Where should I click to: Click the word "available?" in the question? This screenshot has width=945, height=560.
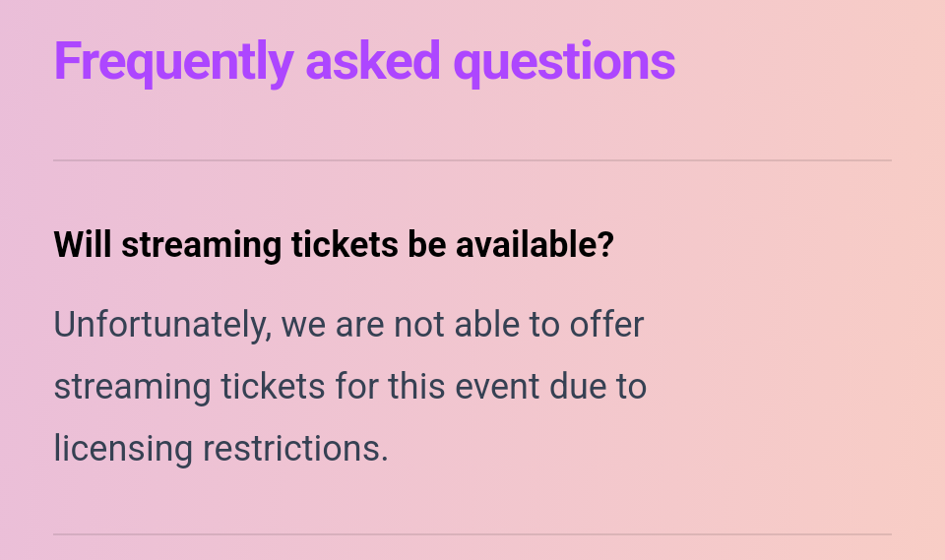(x=535, y=245)
